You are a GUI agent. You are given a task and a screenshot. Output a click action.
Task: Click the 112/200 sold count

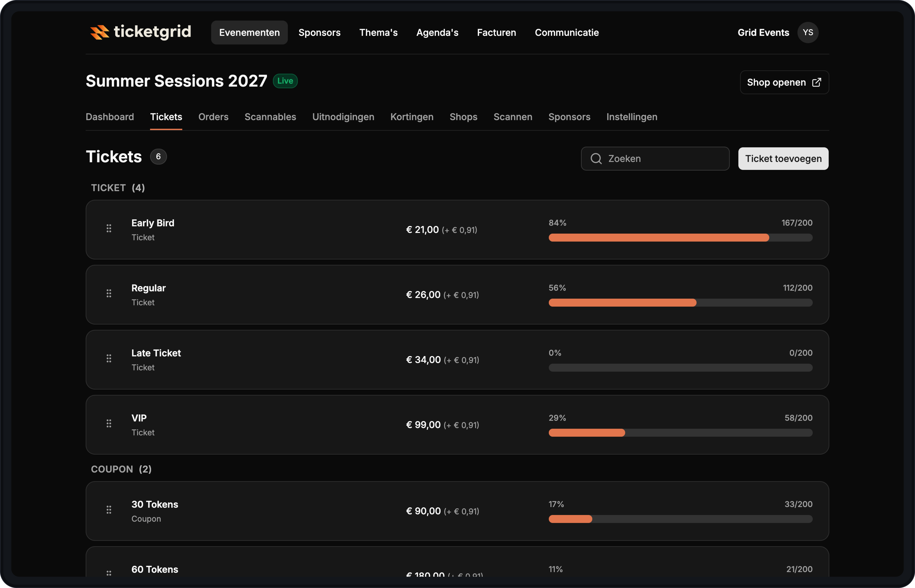coord(798,288)
